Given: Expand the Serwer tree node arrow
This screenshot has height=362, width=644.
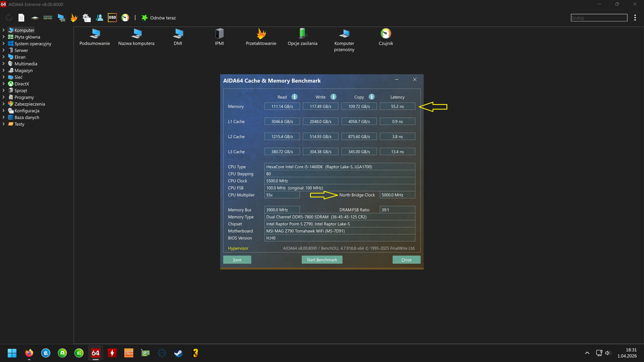Looking at the screenshot, I should tap(4, 50).
